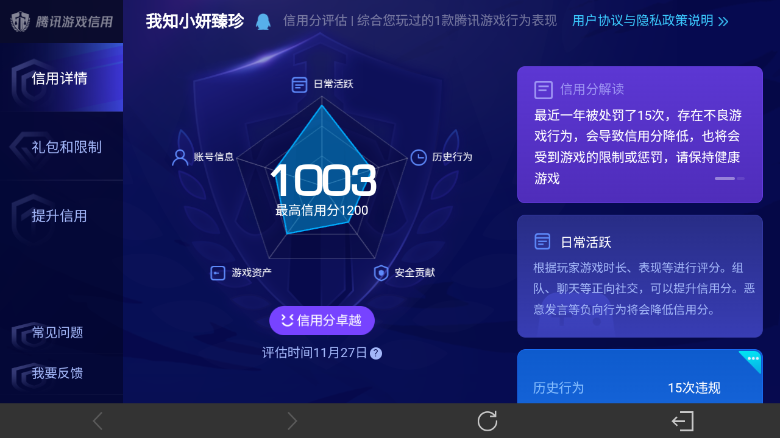Open the 信用分解读 card

coord(640,134)
